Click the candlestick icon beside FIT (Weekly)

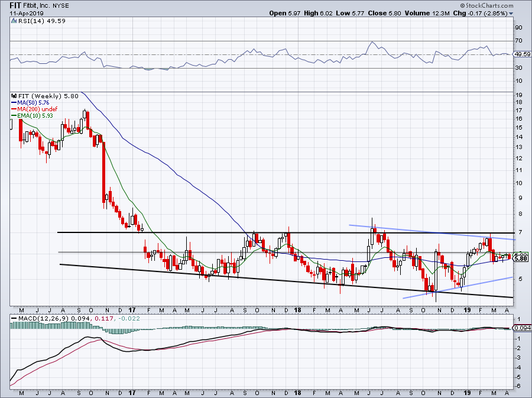click(x=13, y=96)
